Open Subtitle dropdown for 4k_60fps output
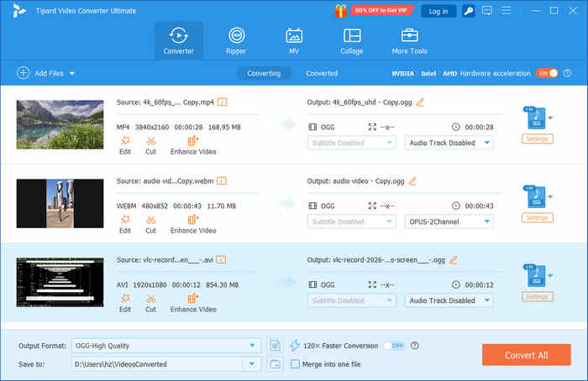Viewport: 588px width, 381px height. (x=351, y=143)
